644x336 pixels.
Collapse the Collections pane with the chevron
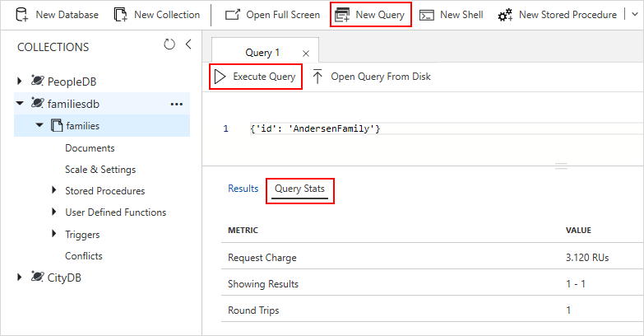tap(188, 44)
